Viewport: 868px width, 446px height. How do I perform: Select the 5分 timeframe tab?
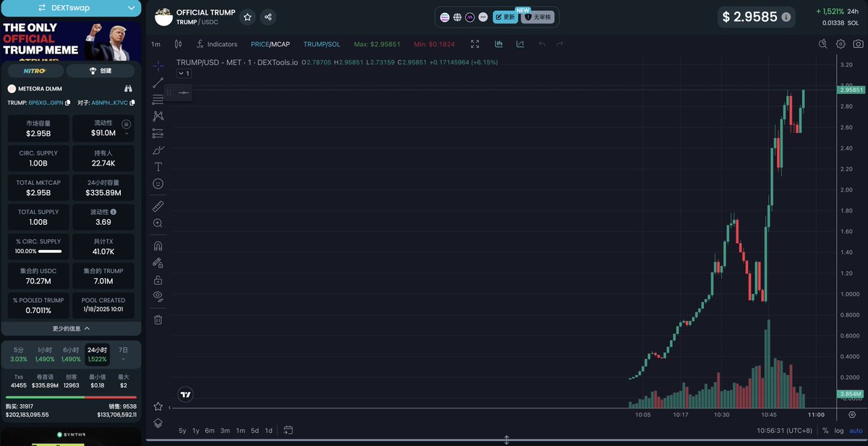coord(19,354)
